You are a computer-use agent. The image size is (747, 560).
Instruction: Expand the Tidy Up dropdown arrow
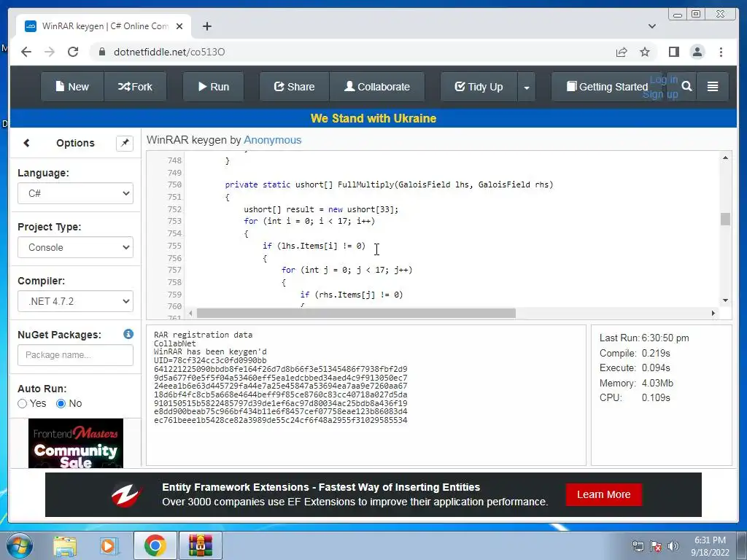pos(527,87)
